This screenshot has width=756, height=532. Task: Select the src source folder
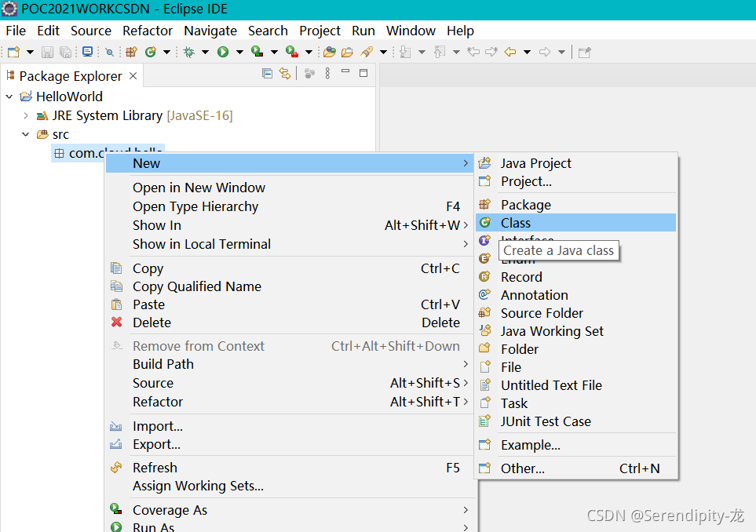[60, 134]
